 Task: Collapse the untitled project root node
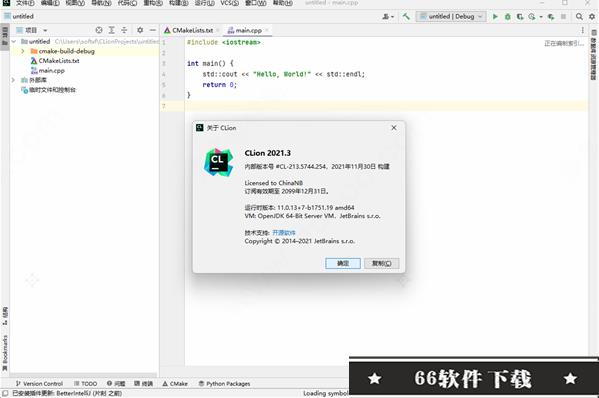[x=14, y=41]
